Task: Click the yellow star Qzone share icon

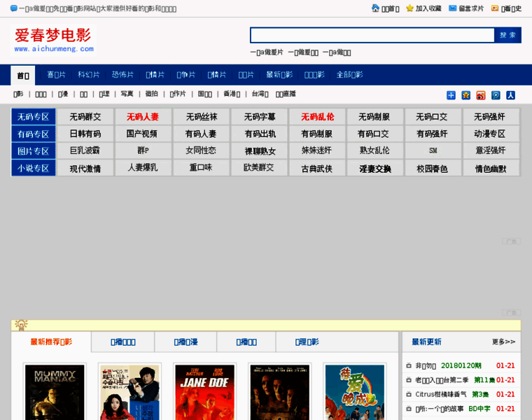Action: [x=465, y=95]
